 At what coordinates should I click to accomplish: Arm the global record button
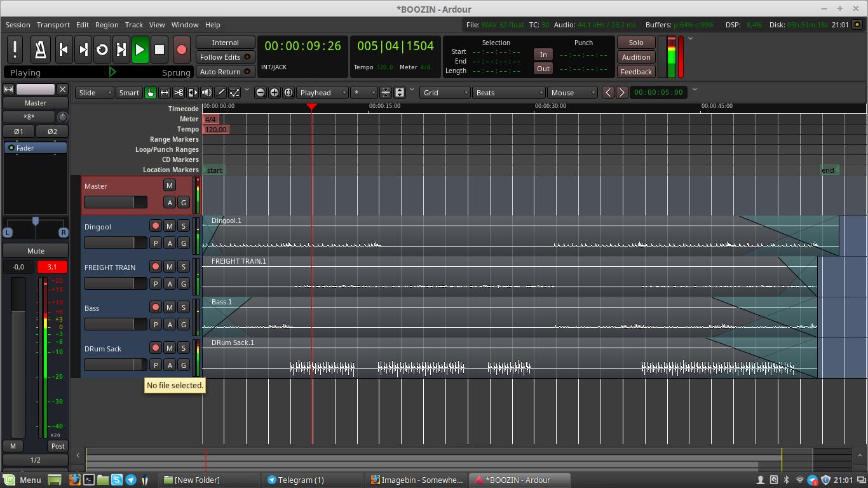pos(182,50)
